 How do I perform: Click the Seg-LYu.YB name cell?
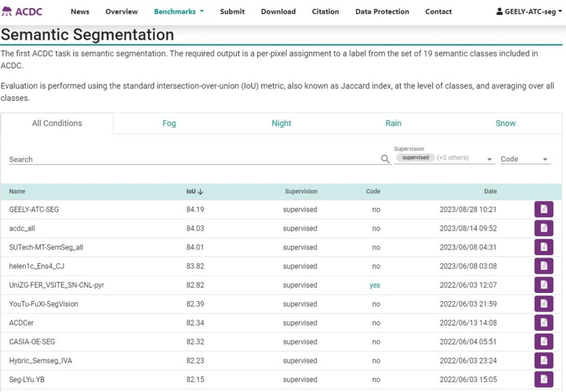[27, 379]
